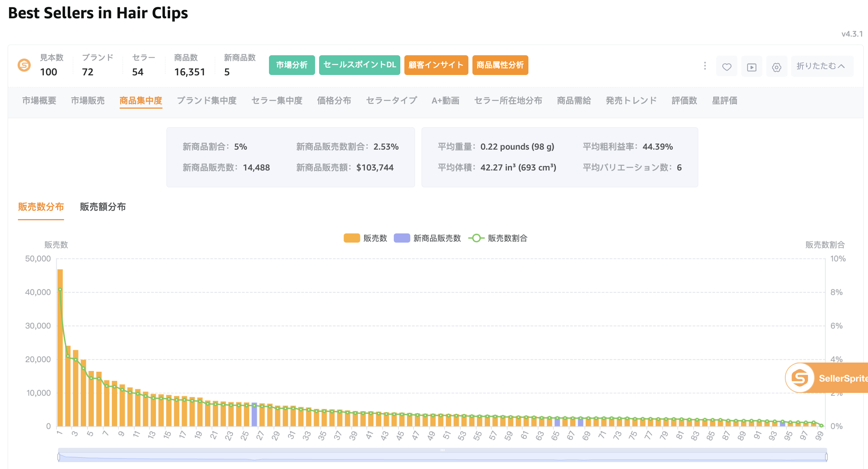The width and height of the screenshot is (868, 469).
Task: Click the 商品数 value 16,351
Action: pyautogui.click(x=190, y=72)
